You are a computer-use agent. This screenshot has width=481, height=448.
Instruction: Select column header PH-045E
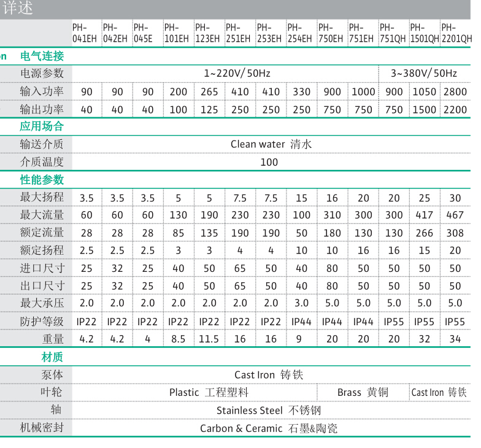[x=143, y=33]
